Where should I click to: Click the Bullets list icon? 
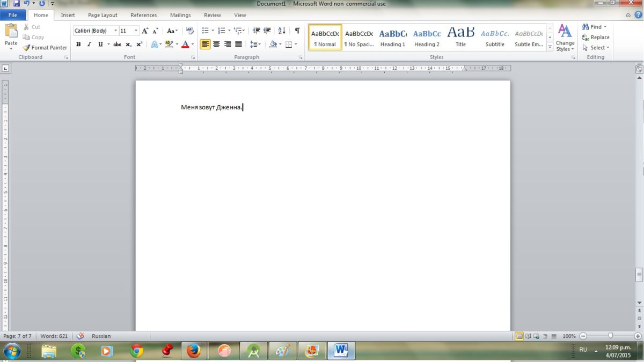coord(205,31)
